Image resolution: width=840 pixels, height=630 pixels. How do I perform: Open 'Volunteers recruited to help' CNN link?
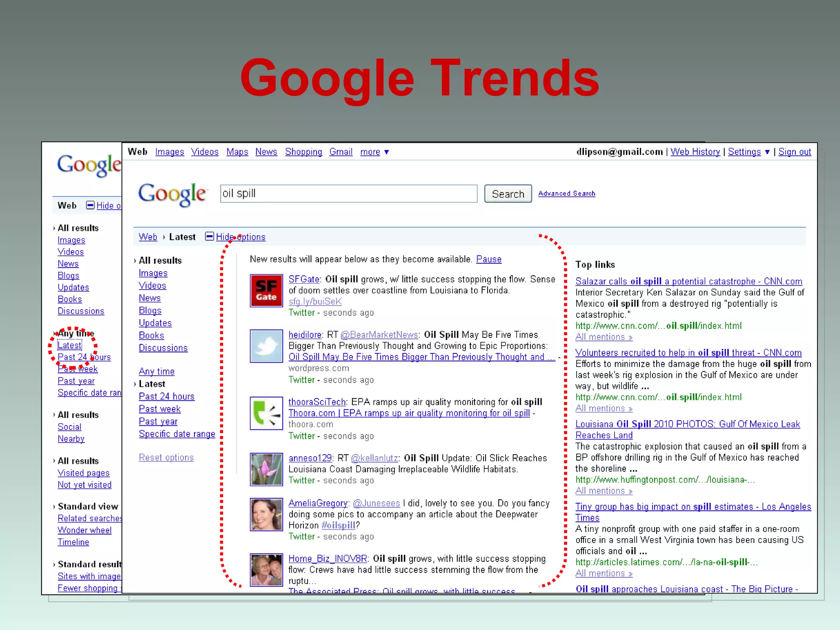[688, 353]
